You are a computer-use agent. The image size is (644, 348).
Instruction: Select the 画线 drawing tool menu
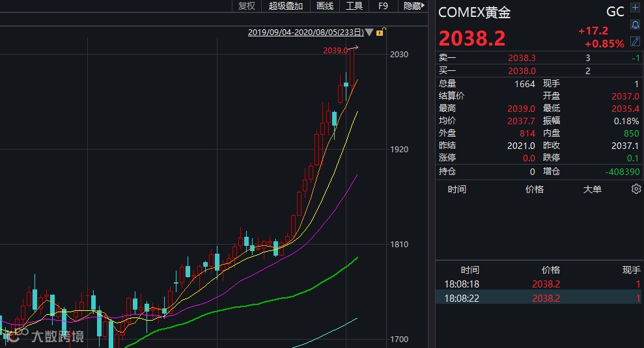[325, 6]
